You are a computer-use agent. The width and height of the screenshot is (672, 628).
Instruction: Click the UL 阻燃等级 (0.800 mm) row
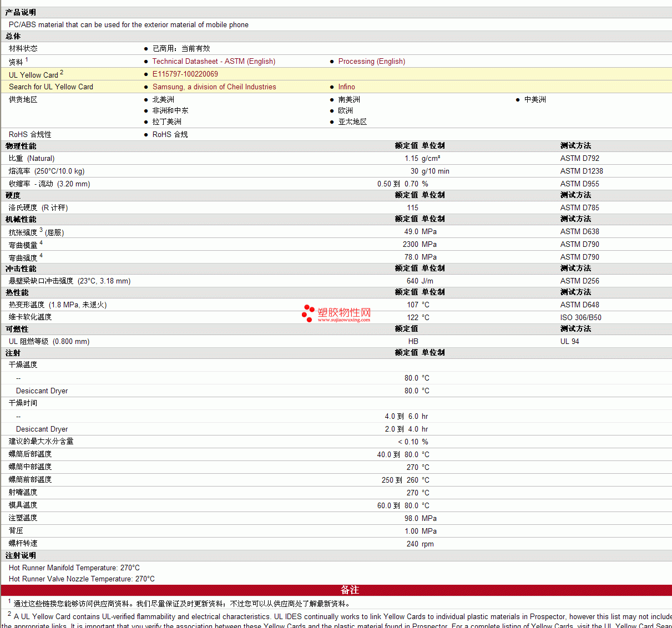(x=336, y=342)
